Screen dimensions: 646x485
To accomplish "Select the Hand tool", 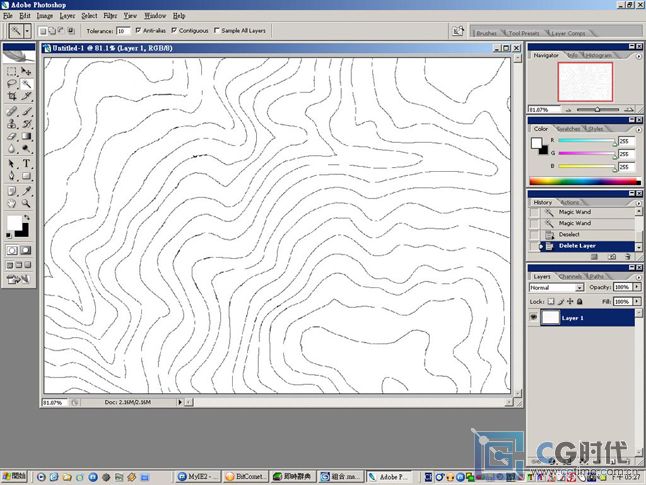I will click(12, 203).
